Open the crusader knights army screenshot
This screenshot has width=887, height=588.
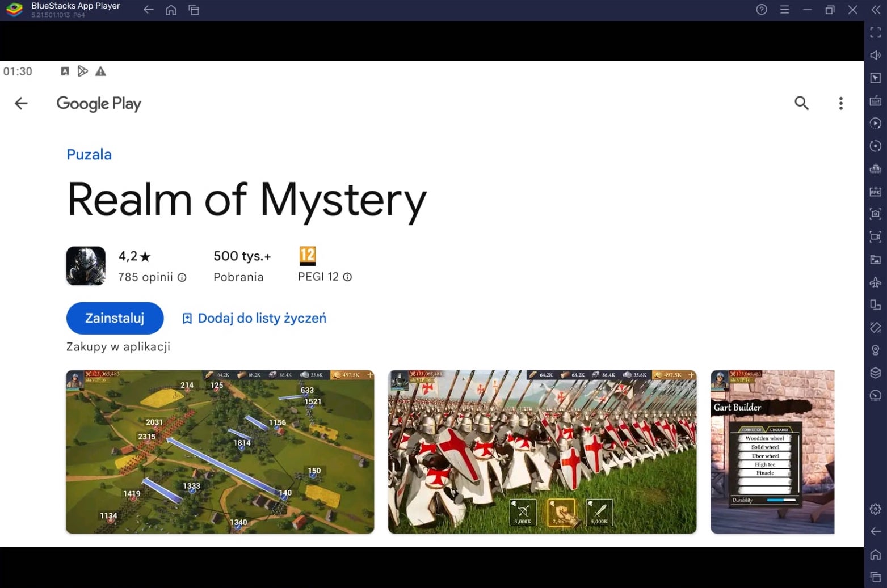[542, 451]
